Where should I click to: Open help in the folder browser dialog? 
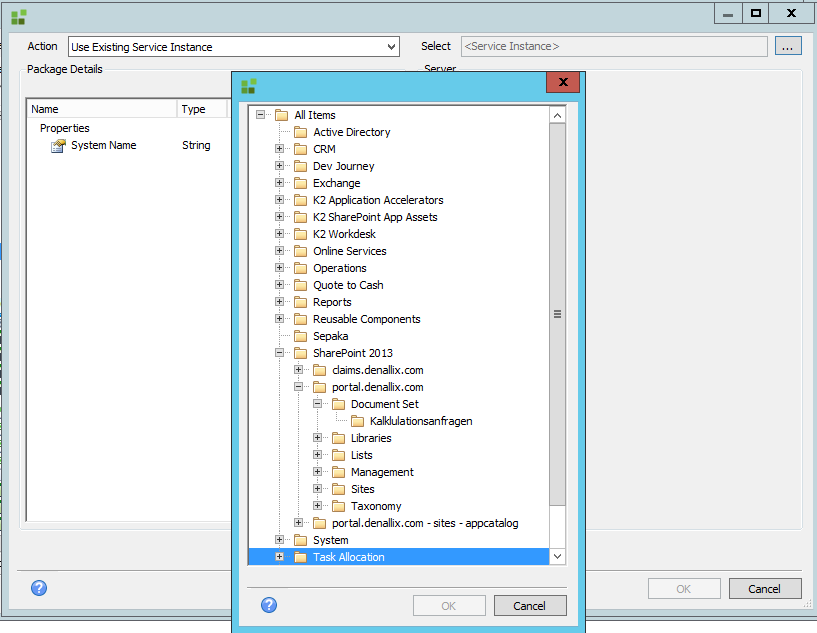(x=269, y=605)
